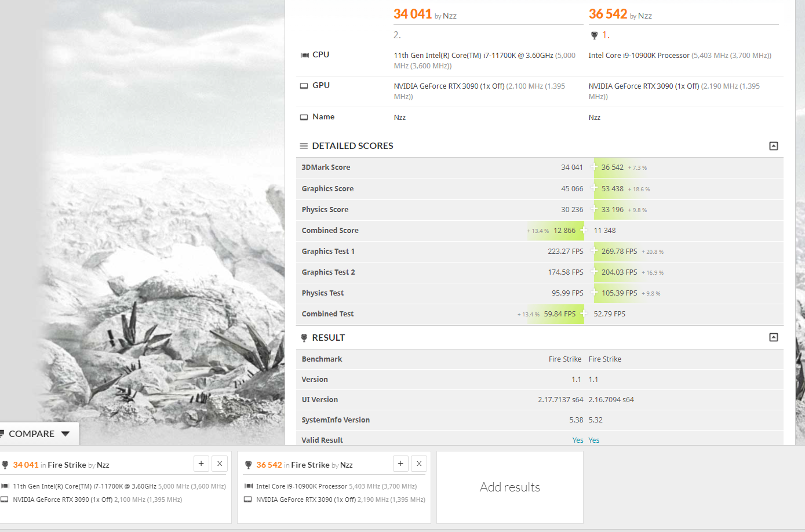Select the 3DMark Score row label

tap(326, 167)
